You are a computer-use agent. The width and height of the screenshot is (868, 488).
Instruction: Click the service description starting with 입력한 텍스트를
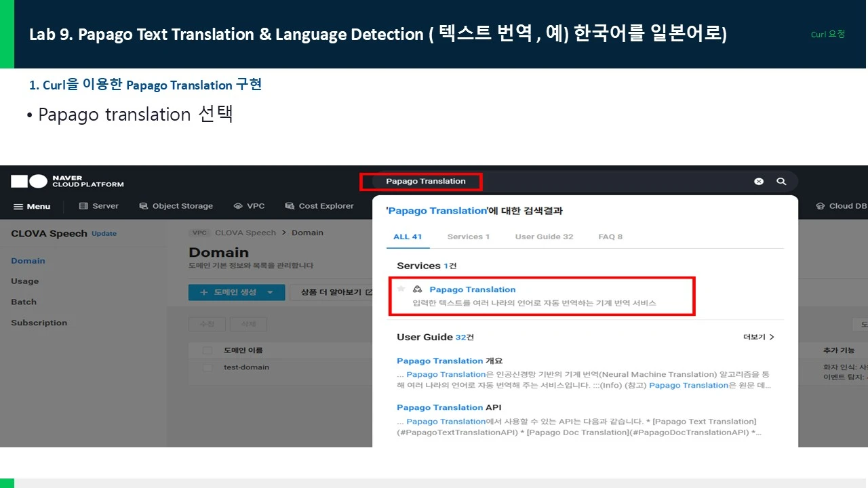click(534, 303)
